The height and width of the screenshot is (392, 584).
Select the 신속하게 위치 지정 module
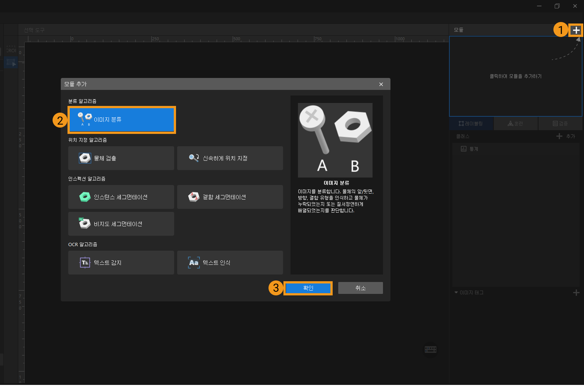(x=230, y=158)
